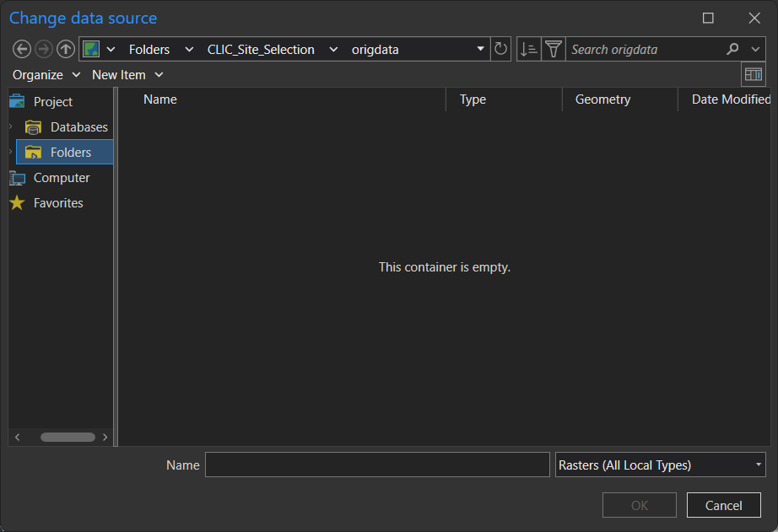Click the back navigation arrow
This screenshot has height=532, width=778.
(21, 48)
